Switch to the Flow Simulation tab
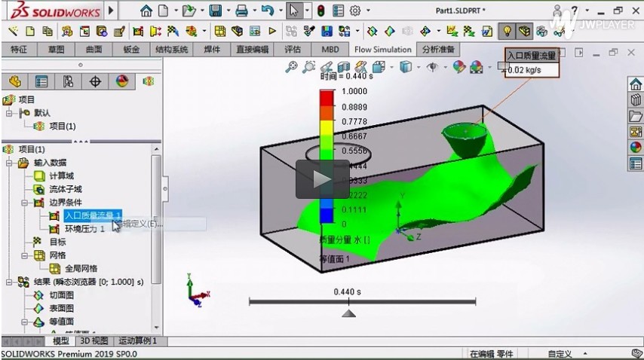This screenshot has width=644, height=360. point(382,49)
